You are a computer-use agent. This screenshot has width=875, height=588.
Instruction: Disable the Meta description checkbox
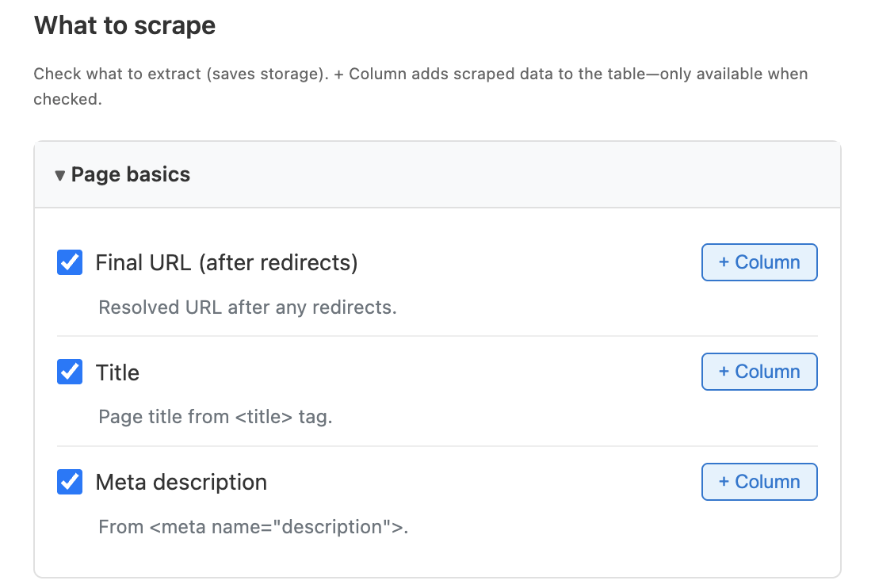(70, 482)
